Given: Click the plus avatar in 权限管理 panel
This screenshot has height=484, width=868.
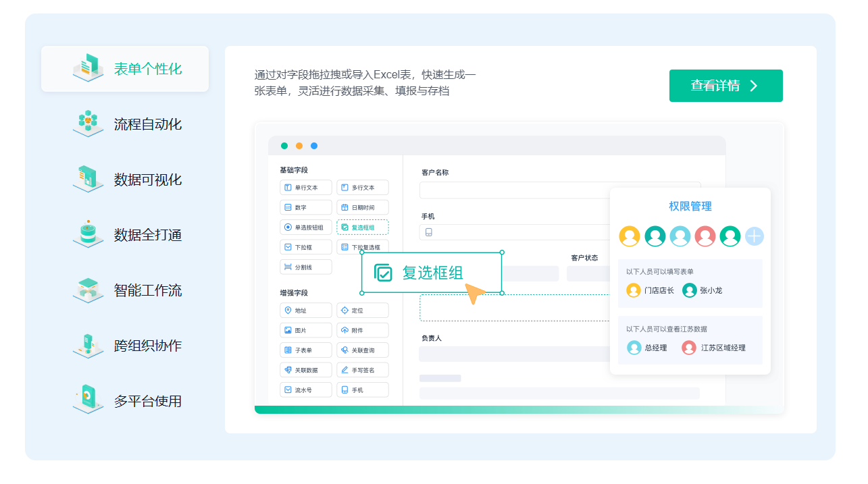Looking at the screenshot, I should click(x=755, y=236).
